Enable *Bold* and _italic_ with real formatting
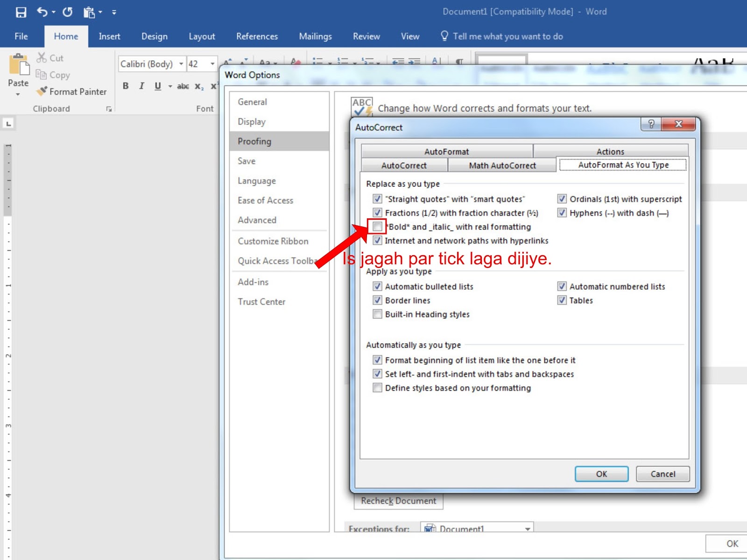 click(x=377, y=227)
